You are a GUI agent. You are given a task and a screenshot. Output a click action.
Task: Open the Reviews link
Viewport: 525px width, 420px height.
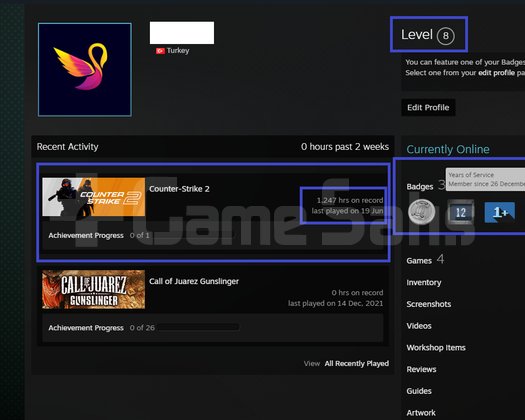(x=421, y=369)
